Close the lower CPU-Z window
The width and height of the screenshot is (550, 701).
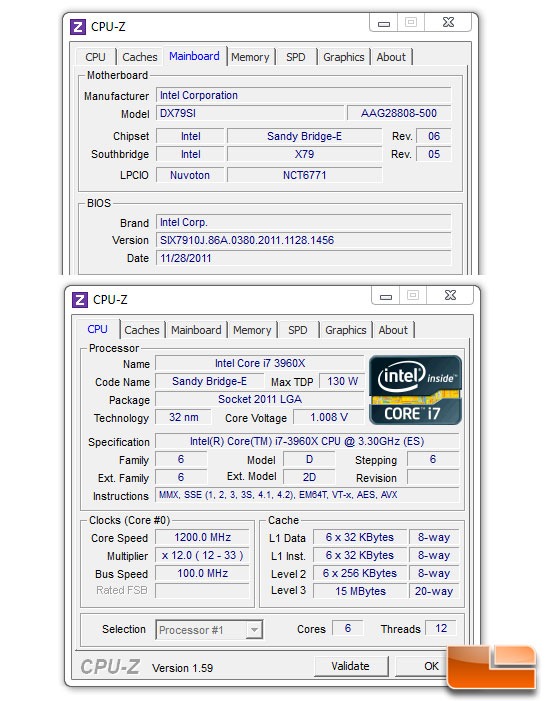pos(450,296)
